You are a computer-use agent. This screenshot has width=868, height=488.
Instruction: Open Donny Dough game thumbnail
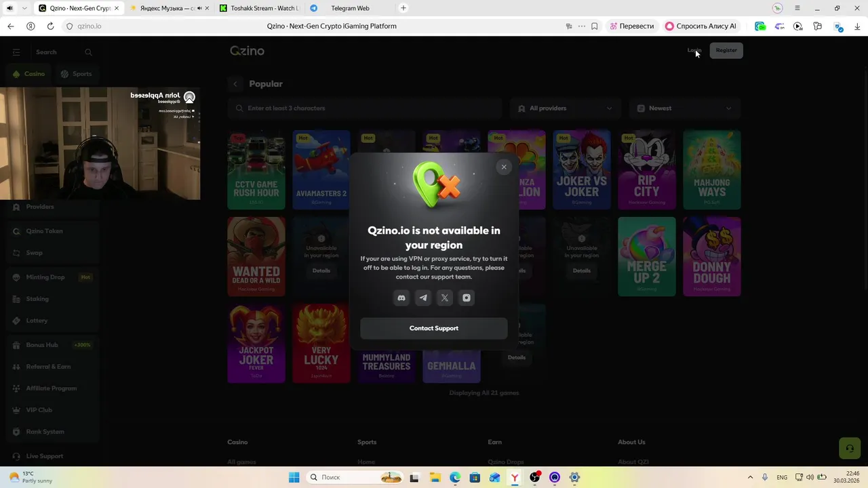pos(712,256)
